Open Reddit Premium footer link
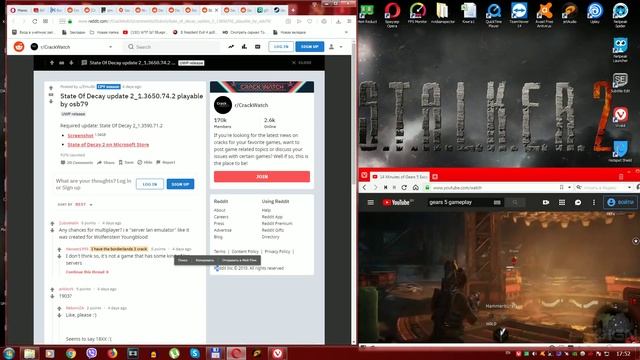 coord(277,224)
